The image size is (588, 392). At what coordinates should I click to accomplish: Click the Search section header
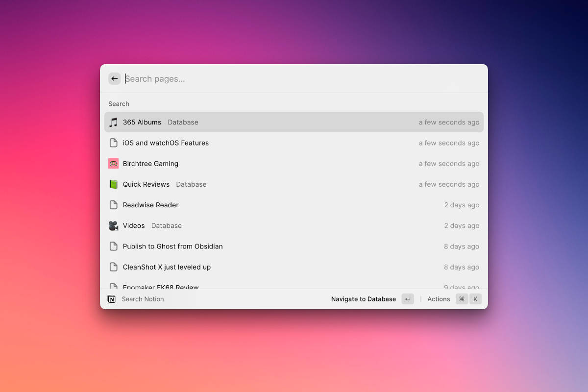[119, 104]
